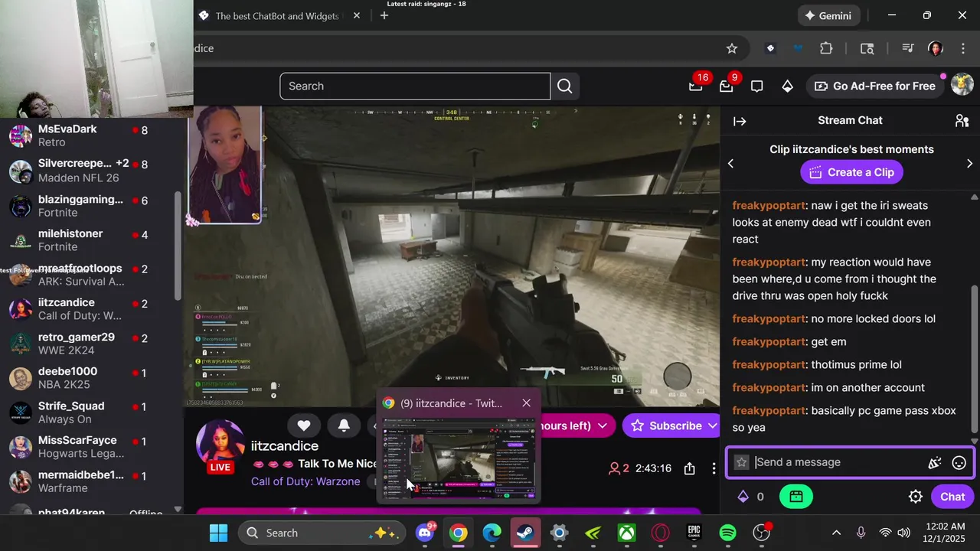Open the chat community users icon
This screenshot has width=980, height=551.
point(962,121)
